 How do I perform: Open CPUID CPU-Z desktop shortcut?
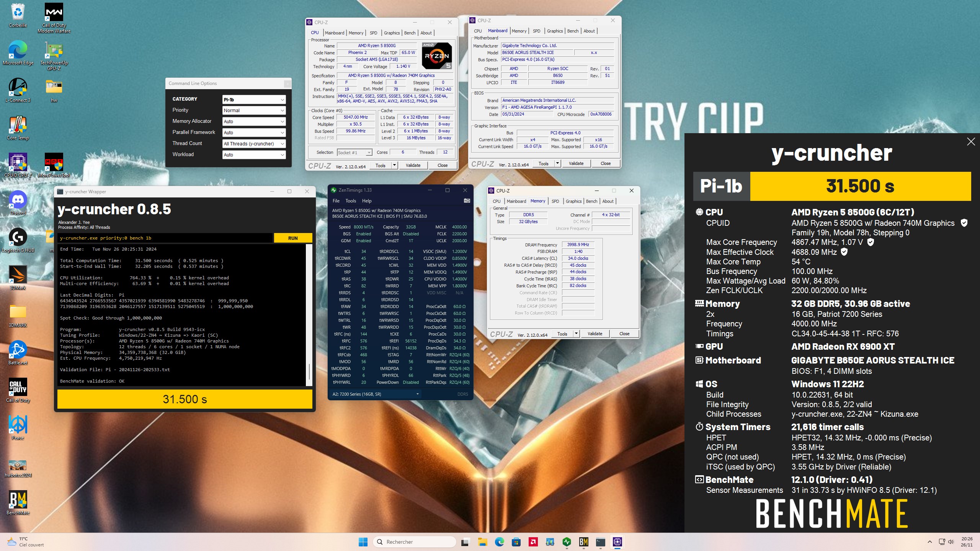point(18,166)
